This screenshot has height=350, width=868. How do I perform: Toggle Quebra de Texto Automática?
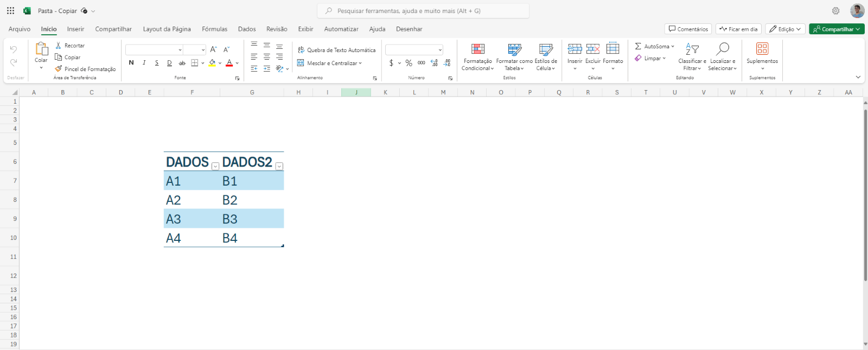[x=336, y=50]
